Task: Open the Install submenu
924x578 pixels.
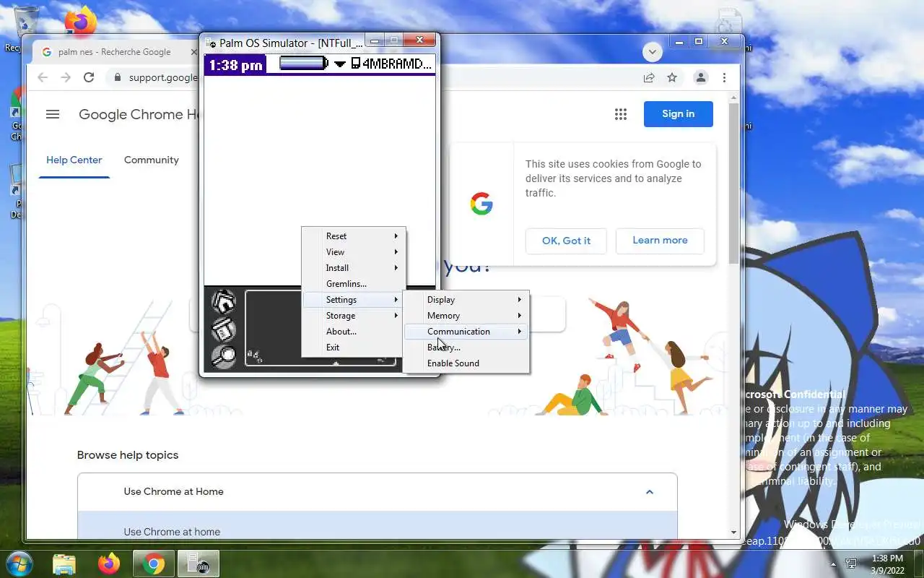Action: (x=354, y=268)
